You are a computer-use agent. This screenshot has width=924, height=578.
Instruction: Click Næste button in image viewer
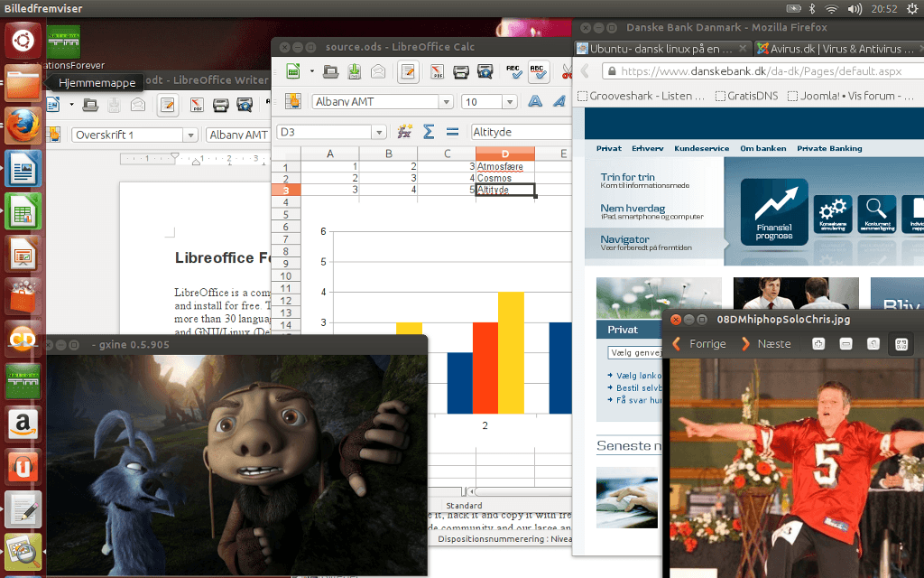[766, 344]
